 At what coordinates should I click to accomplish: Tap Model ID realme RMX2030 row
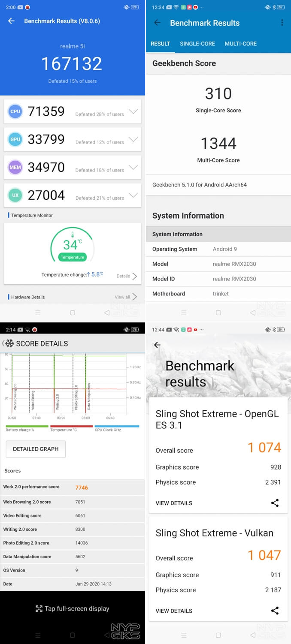[x=218, y=279]
